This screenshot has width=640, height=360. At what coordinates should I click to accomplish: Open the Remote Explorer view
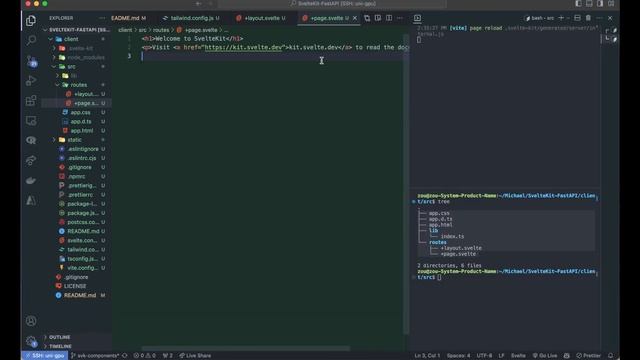[x=31, y=120]
